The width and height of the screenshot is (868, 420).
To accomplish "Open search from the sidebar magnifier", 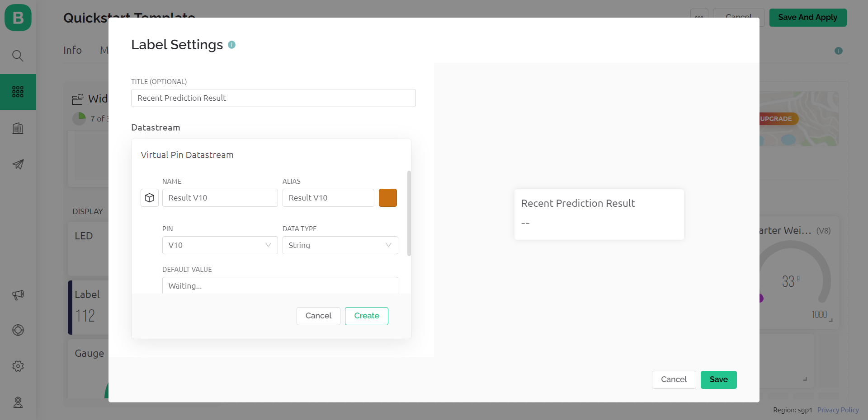I will coord(18,56).
